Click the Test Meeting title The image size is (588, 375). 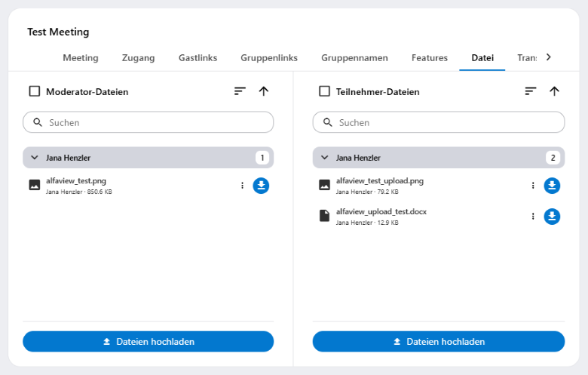click(58, 32)
